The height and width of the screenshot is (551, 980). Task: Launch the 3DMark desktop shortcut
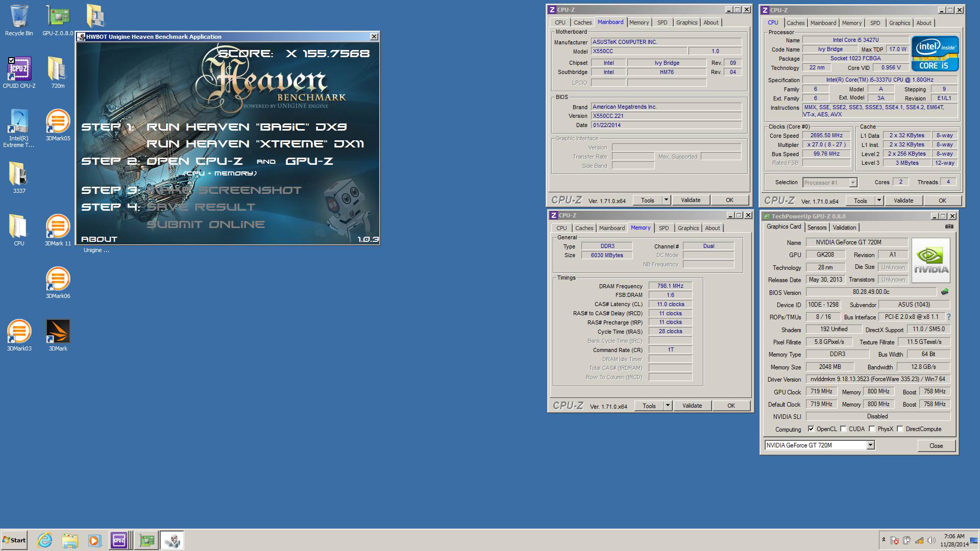58,335
